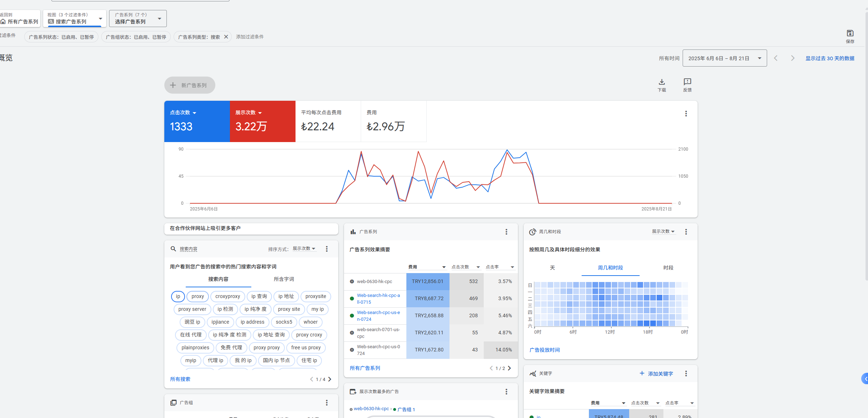Select the 时段 tab
This screenshot has width=868, height=418.
tap(668, 268)
